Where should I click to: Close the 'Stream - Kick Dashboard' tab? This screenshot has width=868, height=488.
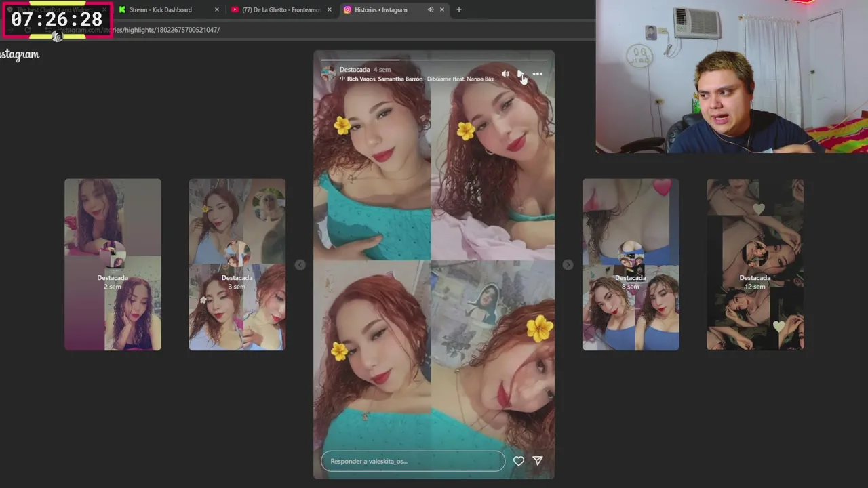217,10
